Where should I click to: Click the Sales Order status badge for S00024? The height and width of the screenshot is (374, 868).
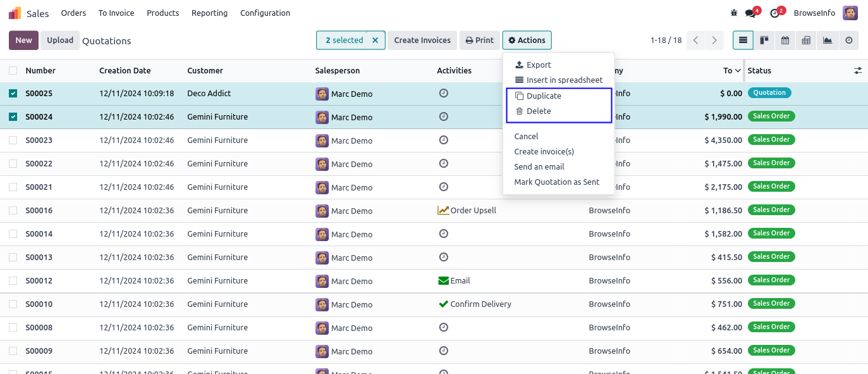coord(771,116)
